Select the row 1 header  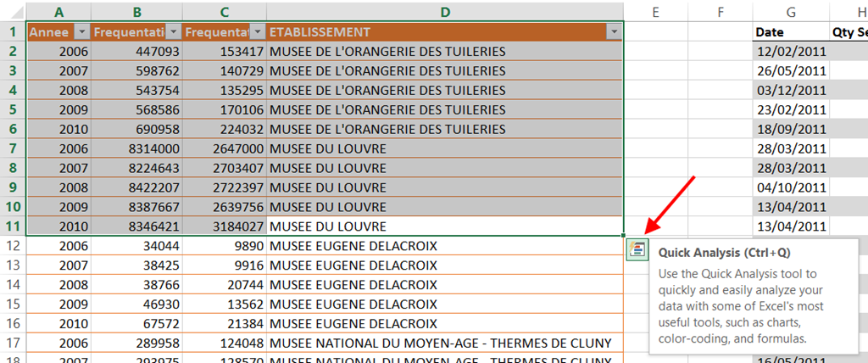click(13, 32)
